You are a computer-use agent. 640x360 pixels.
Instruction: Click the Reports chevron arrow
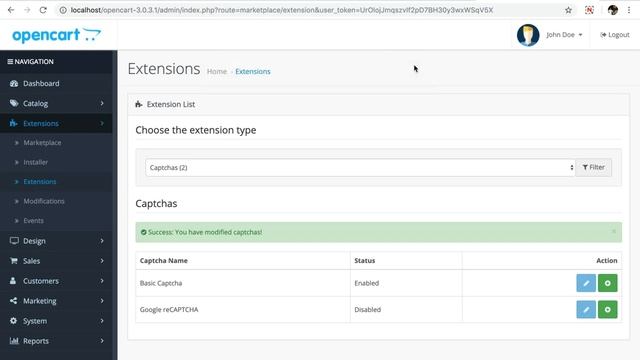point(102,341)
